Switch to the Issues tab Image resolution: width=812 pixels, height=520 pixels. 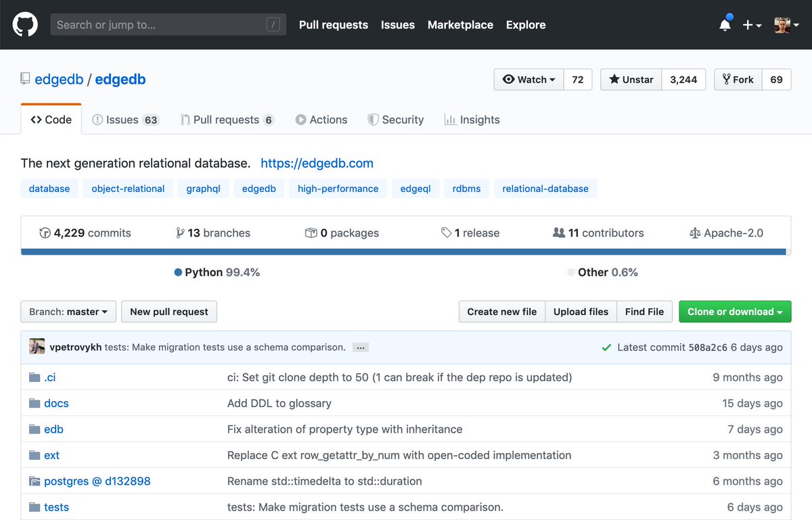click(x=125, y=120)
